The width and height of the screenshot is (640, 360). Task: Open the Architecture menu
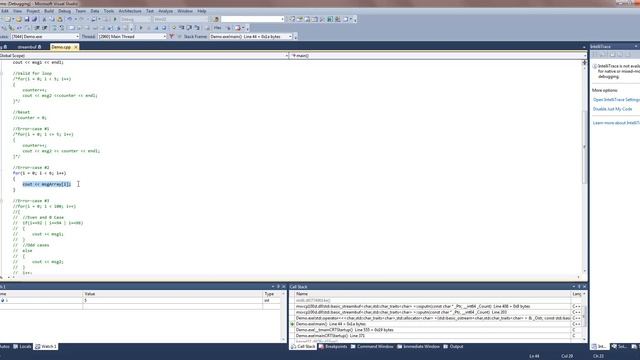pos(130,11)
